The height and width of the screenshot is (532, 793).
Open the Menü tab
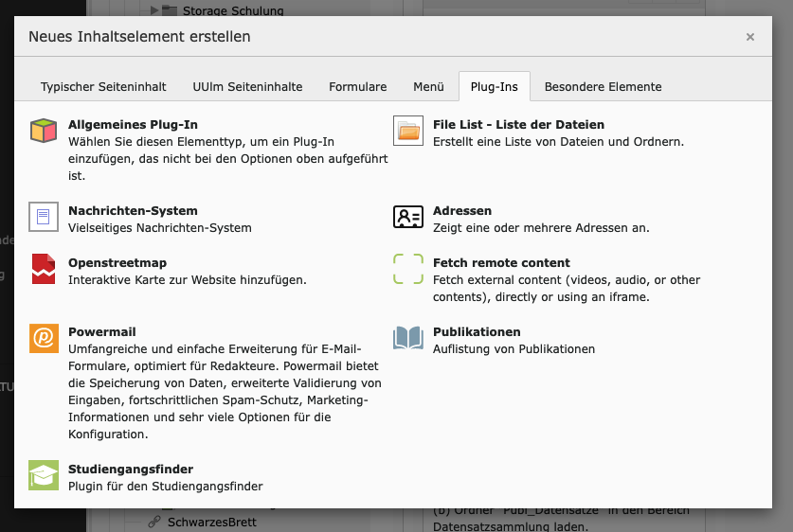[428, 86]
